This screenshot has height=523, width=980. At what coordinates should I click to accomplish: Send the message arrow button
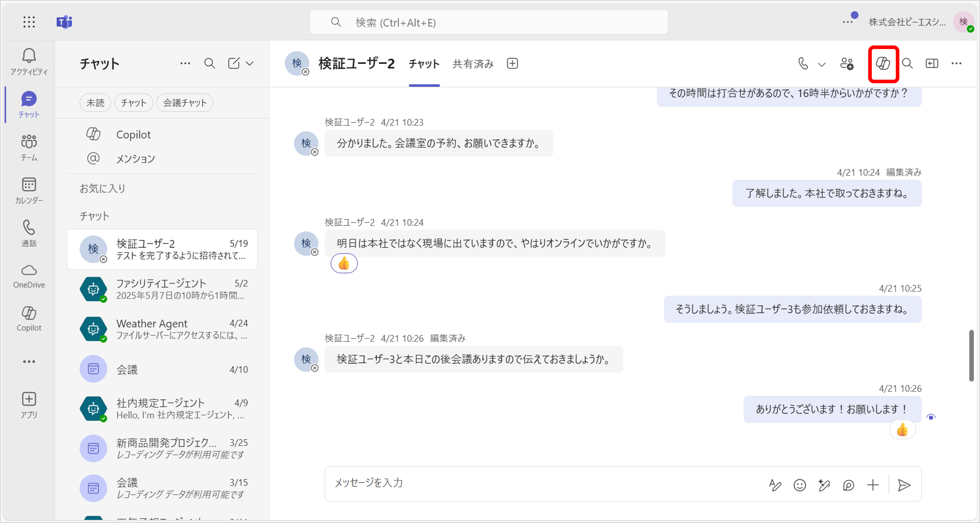[x=904, y=485]
